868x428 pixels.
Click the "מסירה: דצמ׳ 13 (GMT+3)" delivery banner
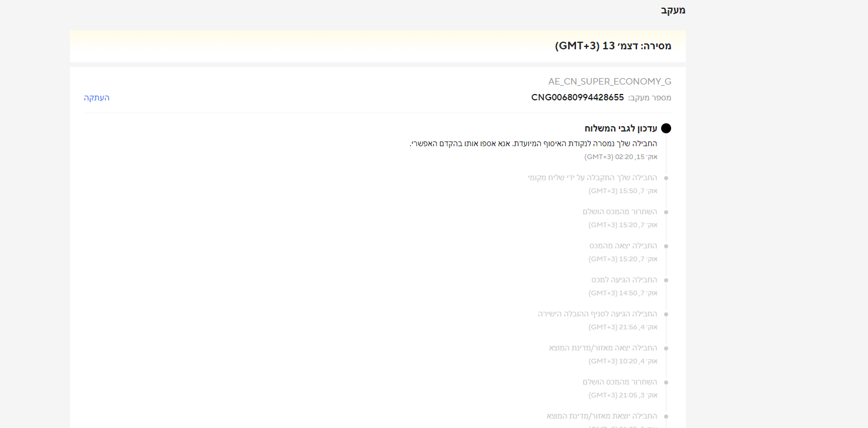coord(378,46)
